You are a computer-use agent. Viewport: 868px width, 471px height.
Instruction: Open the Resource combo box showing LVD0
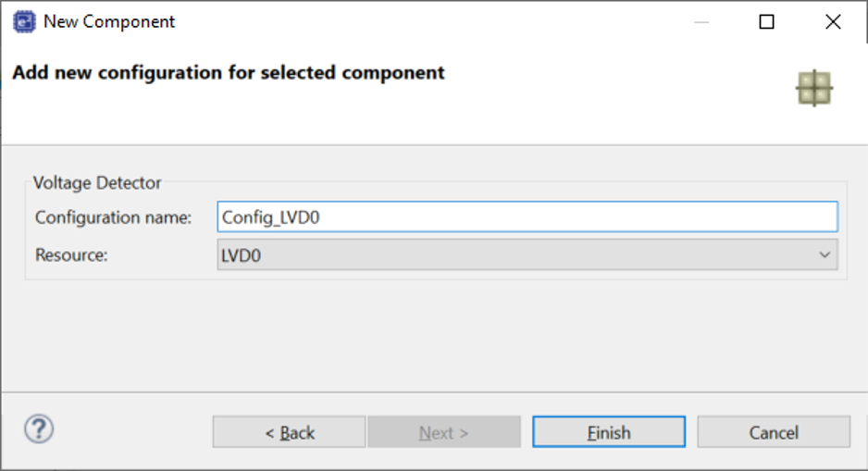tap(527, 254)
